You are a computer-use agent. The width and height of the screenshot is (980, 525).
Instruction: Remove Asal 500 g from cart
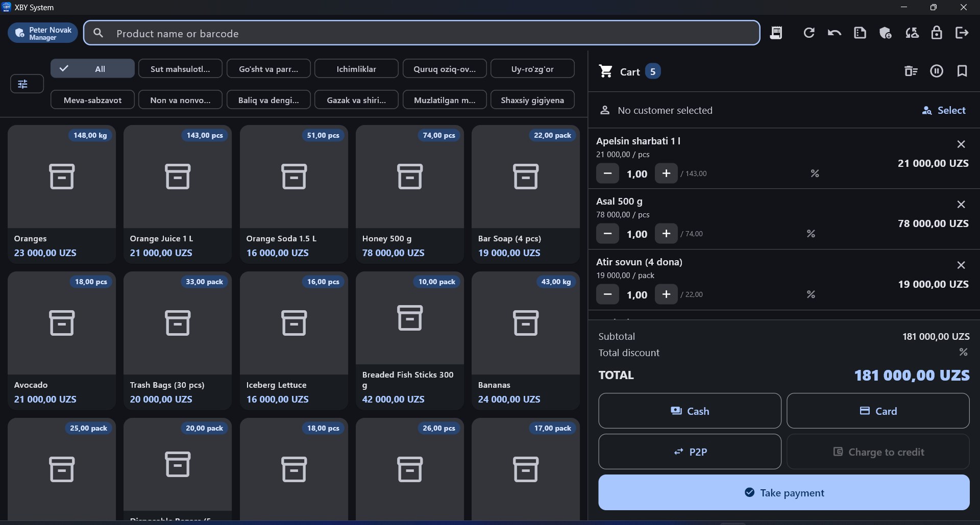click(961, 205)
